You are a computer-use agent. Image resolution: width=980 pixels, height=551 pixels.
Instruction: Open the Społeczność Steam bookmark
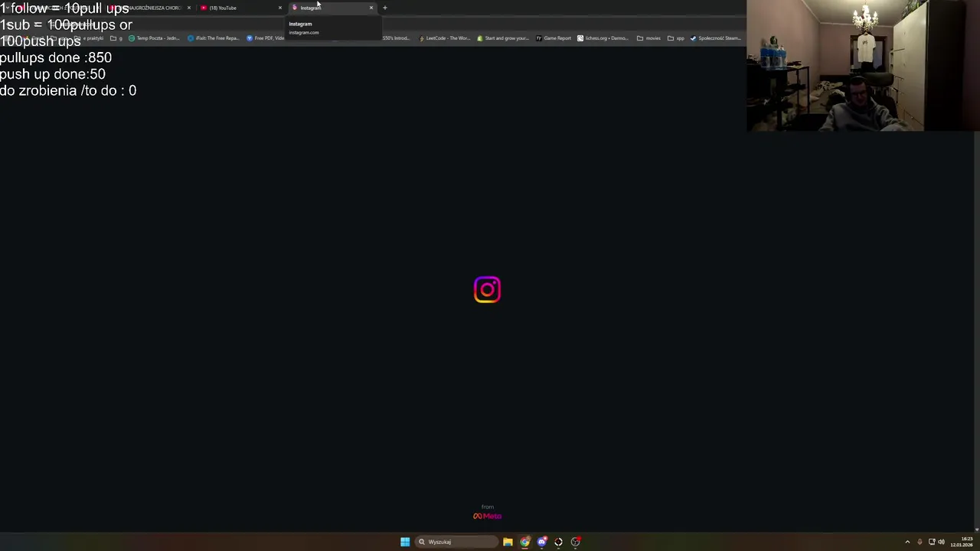point(715,38)
